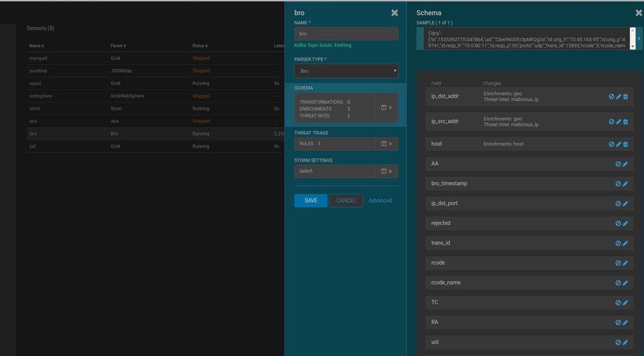Close the bro sensor panel
The image size is (644, 356).
click(395, 13)
